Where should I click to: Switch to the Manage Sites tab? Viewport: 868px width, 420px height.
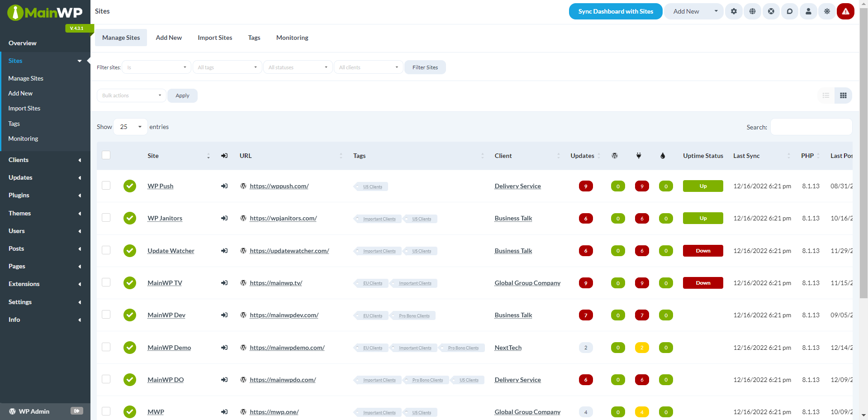[x=121, y=38]
